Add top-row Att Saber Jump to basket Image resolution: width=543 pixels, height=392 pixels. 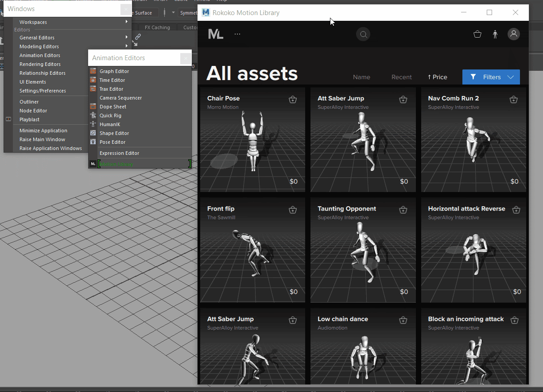[403, 100]
